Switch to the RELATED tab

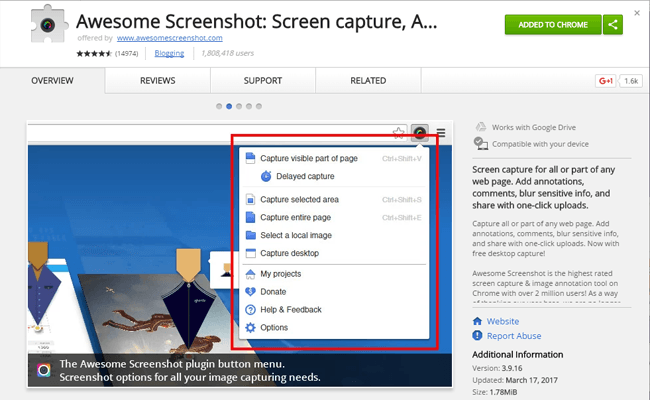(x=368, y=80)
